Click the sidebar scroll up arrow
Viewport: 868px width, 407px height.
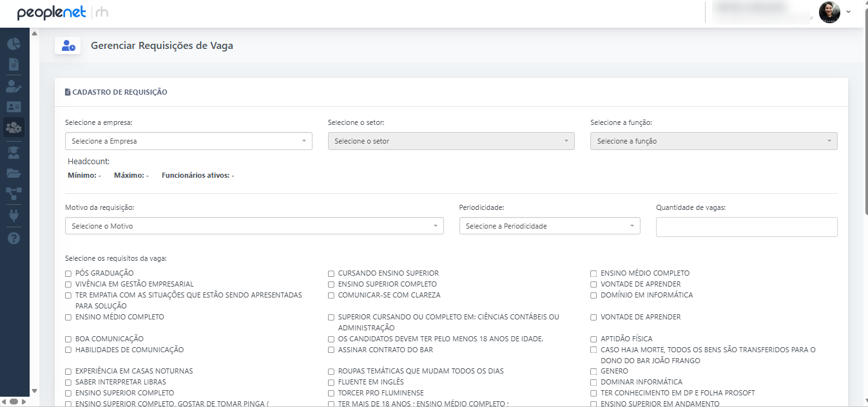[34, 33]
